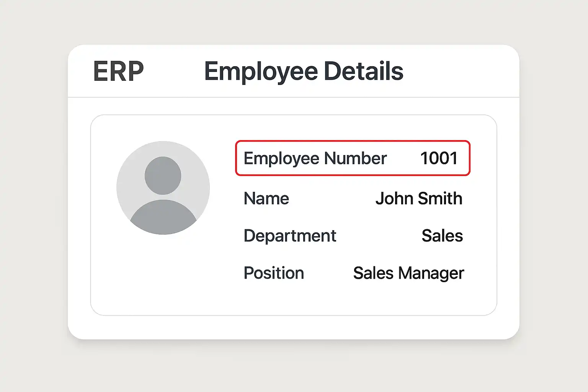Click "Sales" in the Position value

click(x=373, y=273)
